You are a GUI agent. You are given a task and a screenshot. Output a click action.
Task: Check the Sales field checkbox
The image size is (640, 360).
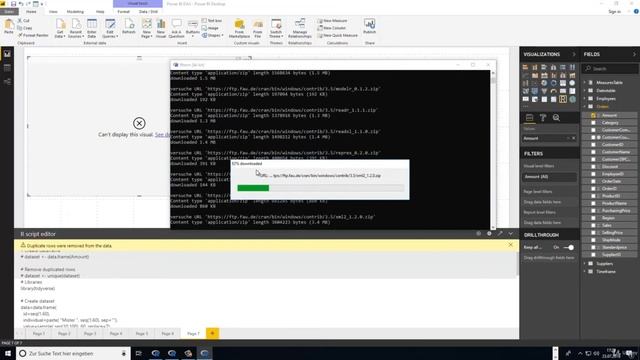pyautogui.click(x=593, y=225)
